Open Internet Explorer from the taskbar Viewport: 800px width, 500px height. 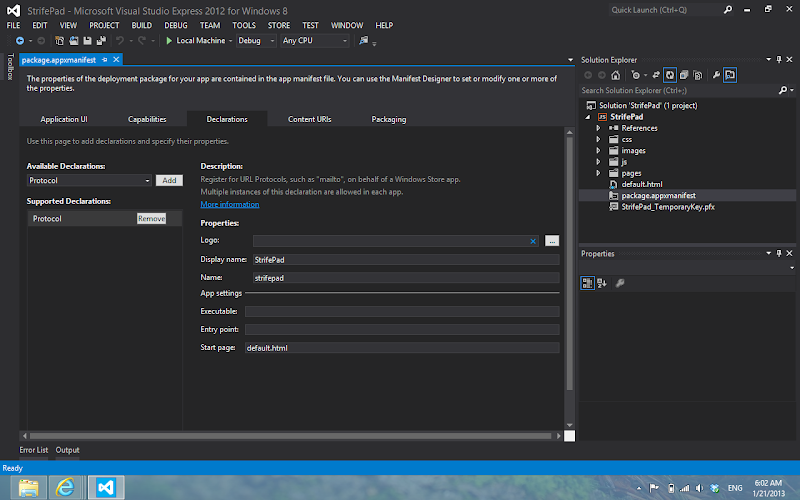(x=65, y=488)
